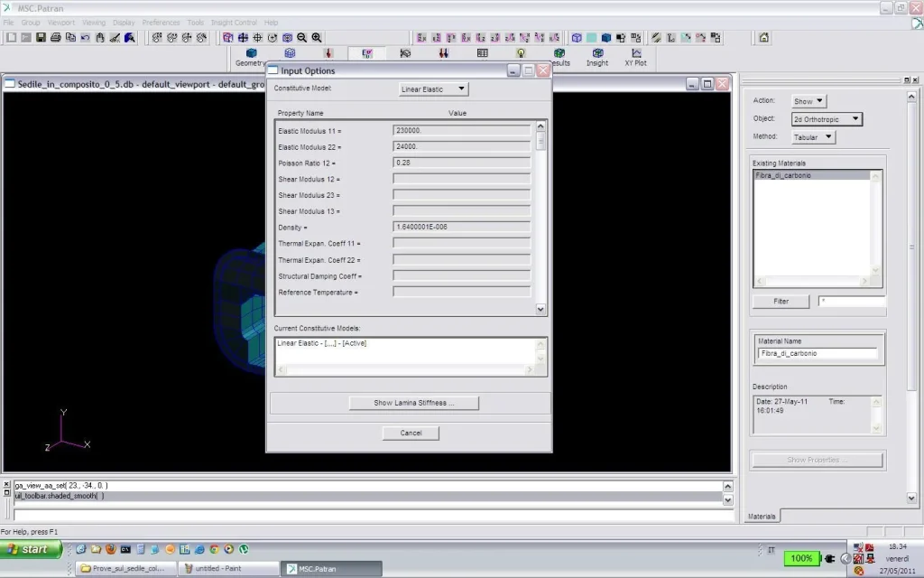Click the Copy to clipboard icon
The height and width of the screenshot is (578, 924).
pos(70,37)
